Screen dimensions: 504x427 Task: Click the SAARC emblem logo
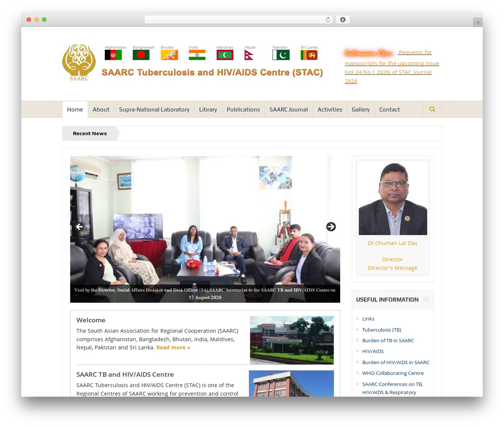click(79, 62)
